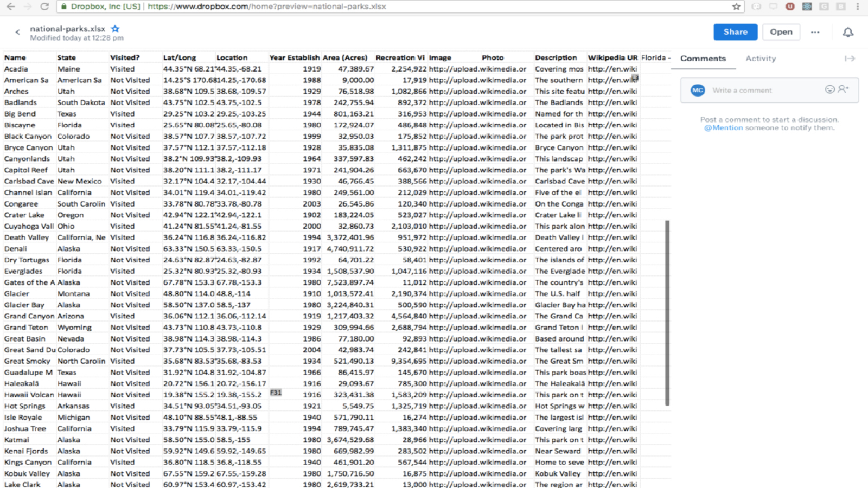Select the Badlands name cell
This screenshot has height=488, width=868.
(21, 102)
